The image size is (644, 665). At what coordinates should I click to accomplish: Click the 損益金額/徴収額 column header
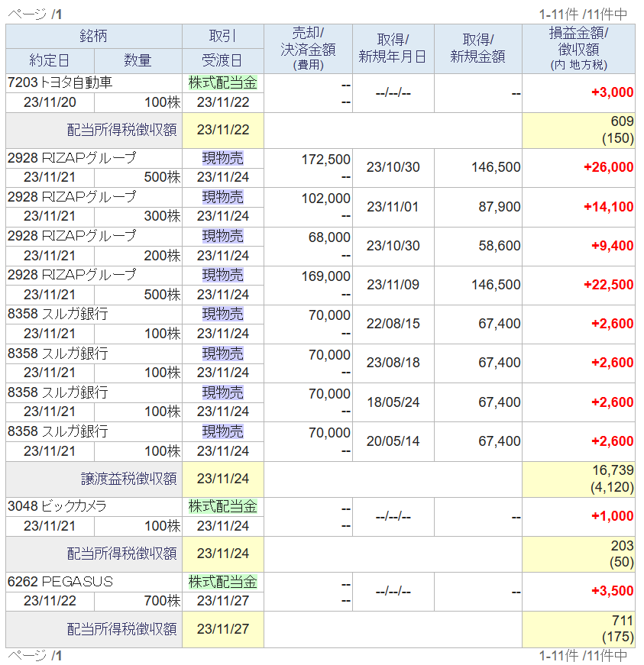point(578,49)
